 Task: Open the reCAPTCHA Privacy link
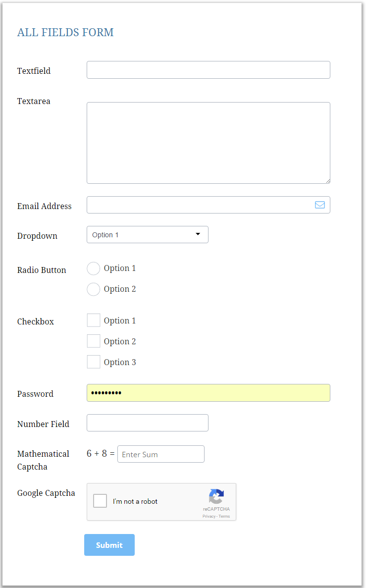pos(209,517)
